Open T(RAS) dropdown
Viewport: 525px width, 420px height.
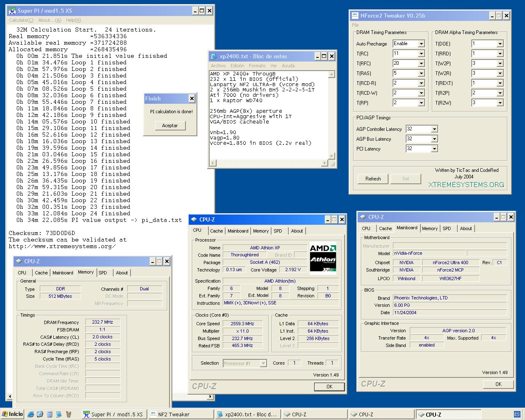(421, 73)
